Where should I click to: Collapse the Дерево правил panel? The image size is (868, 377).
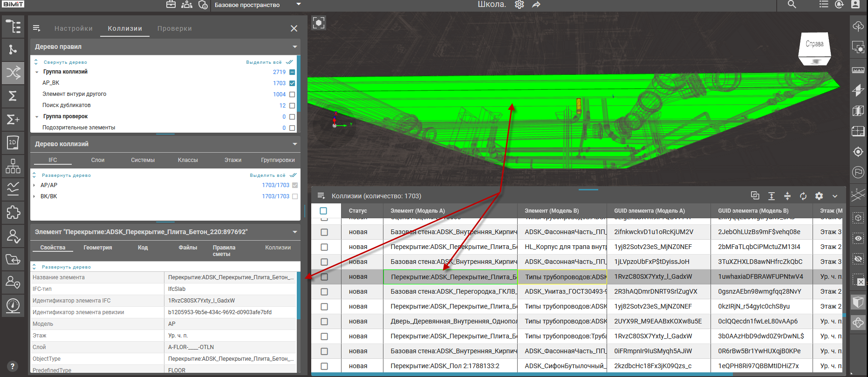tap(294, 47)
